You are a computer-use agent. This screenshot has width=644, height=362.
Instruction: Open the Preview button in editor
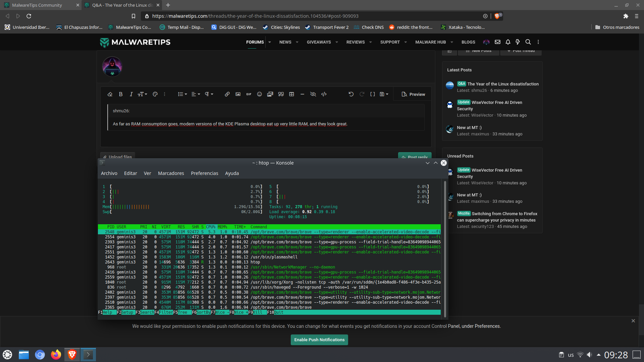click(413, 94)
